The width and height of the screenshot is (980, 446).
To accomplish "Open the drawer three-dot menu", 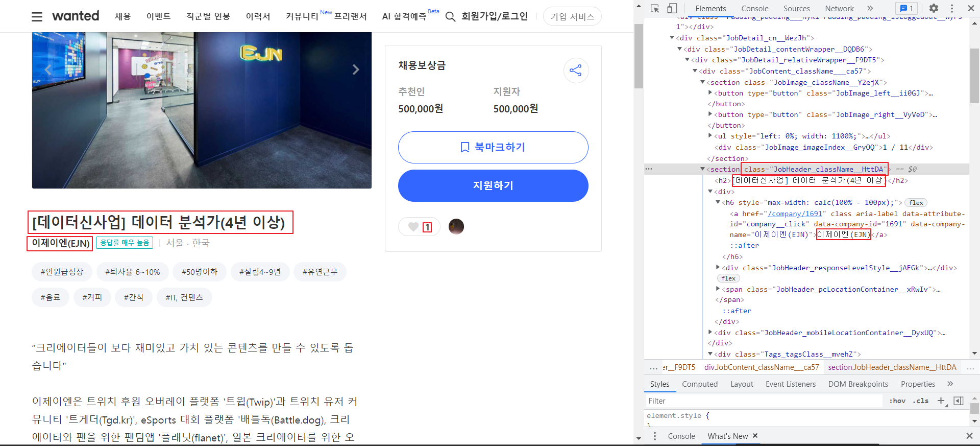I will click(655, 436).
